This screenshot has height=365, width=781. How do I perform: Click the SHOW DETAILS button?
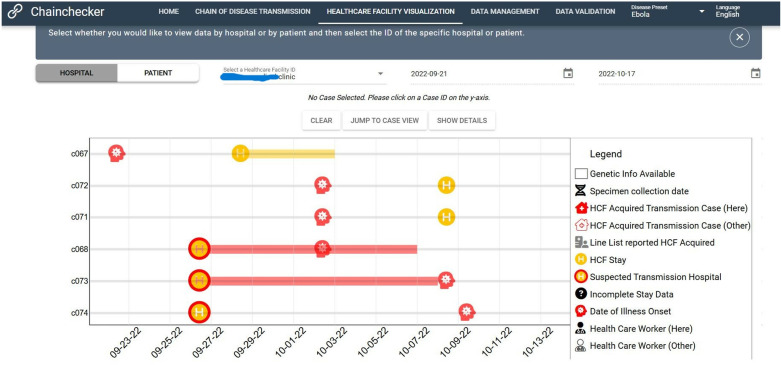coord(462,121)
